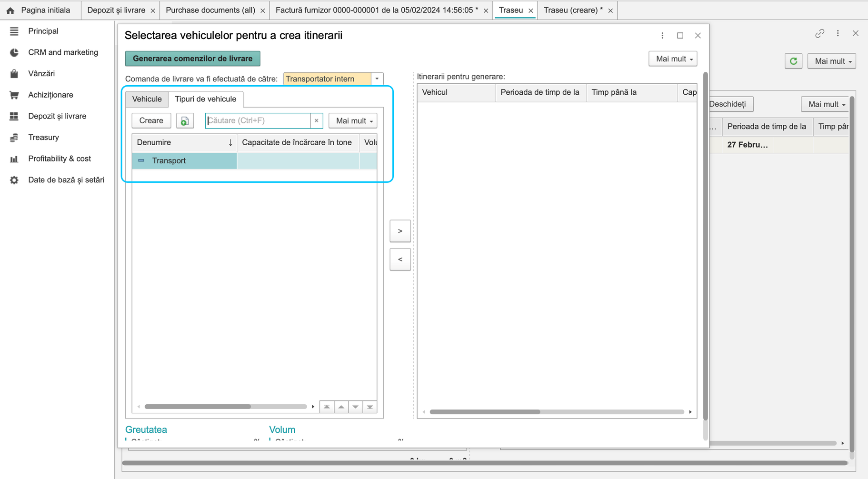Switch to the Vehicule tab
The image size is (868, 479).
(x=147, y=99)
